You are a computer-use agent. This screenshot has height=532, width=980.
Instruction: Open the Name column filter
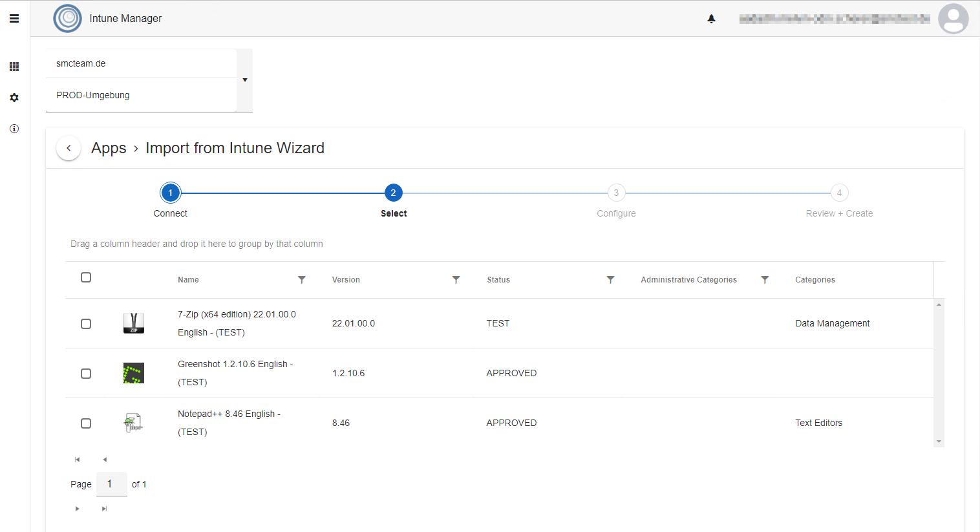[x=301, y=280]
